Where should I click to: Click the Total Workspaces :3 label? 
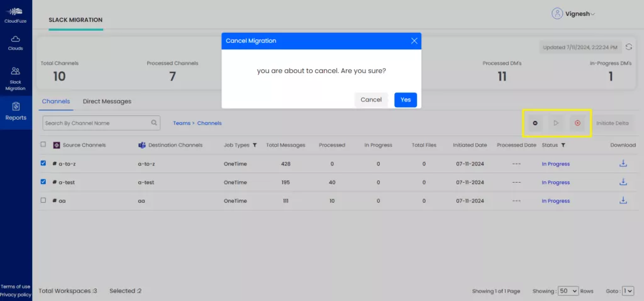click(x=68, y=291)
